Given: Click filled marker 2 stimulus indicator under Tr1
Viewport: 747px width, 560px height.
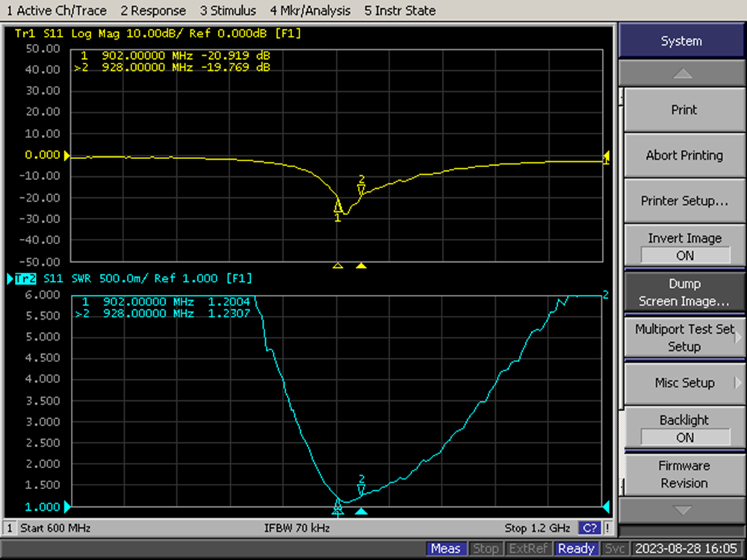Looking at the screenshot, I should pos(361,265).
